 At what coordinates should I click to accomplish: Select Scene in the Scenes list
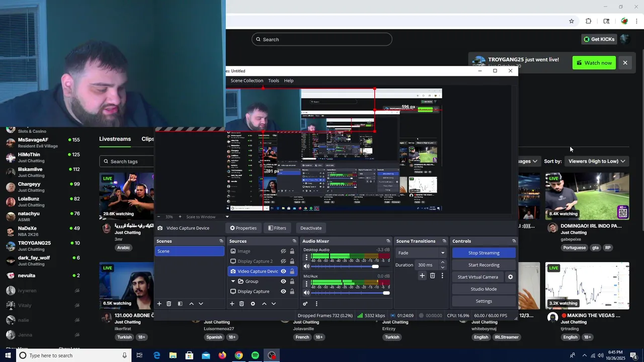click(189, 251)
